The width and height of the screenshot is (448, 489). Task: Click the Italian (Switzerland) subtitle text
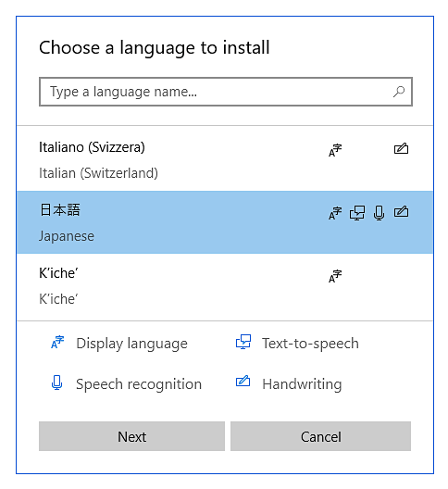[x=98, y=173]
